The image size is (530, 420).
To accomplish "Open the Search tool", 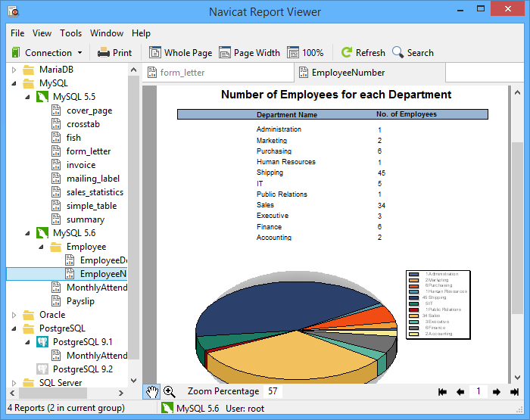I will pyautogui.click(x=413, y=53).
